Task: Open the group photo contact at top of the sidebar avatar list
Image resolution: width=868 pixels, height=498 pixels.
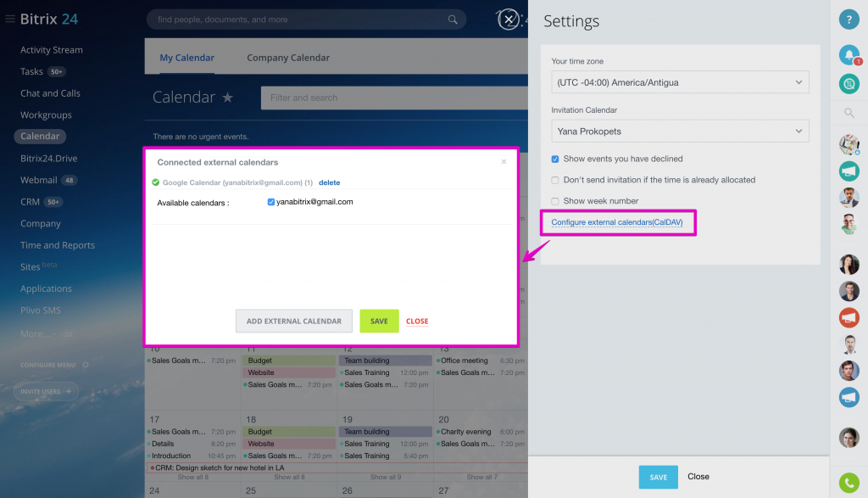Action: pyautogui.click(x=849, y=144)
